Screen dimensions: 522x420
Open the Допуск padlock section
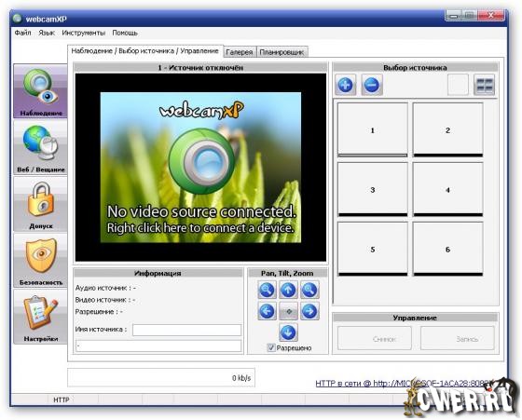point(40,204)
